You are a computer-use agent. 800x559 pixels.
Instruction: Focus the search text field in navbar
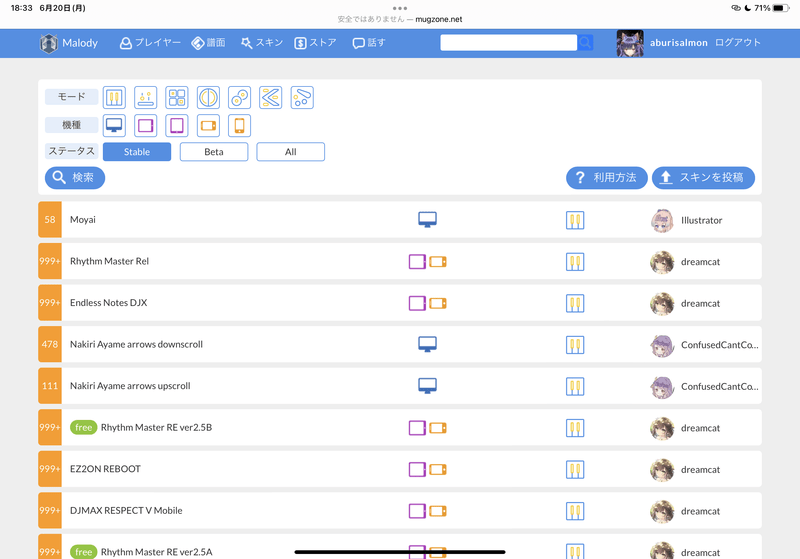click(508, 43)
